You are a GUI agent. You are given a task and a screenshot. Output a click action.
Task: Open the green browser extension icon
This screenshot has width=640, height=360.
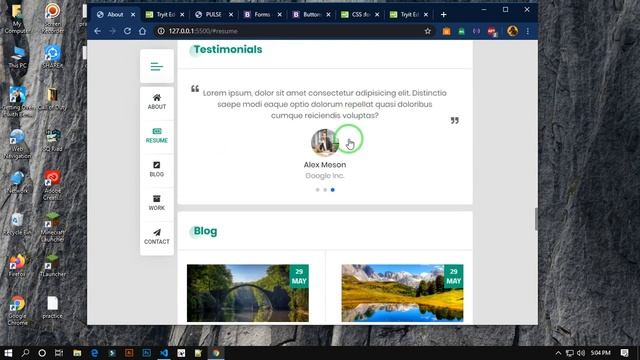coord(461,31)
